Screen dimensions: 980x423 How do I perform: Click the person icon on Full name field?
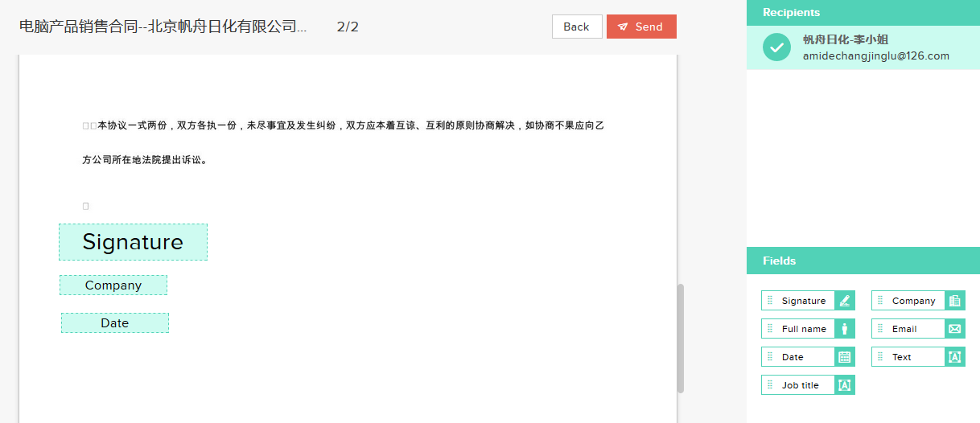point(844,329)
